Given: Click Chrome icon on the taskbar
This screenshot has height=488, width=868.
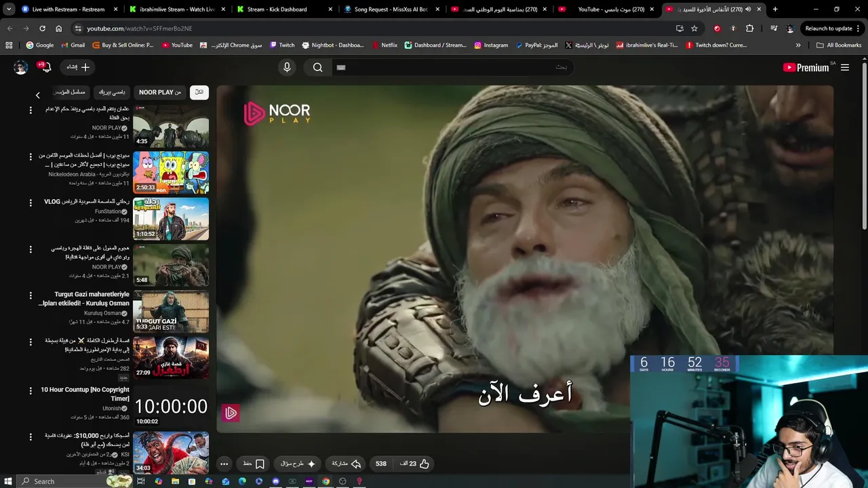Looking at the screenshot, I should tap(325, 481).
